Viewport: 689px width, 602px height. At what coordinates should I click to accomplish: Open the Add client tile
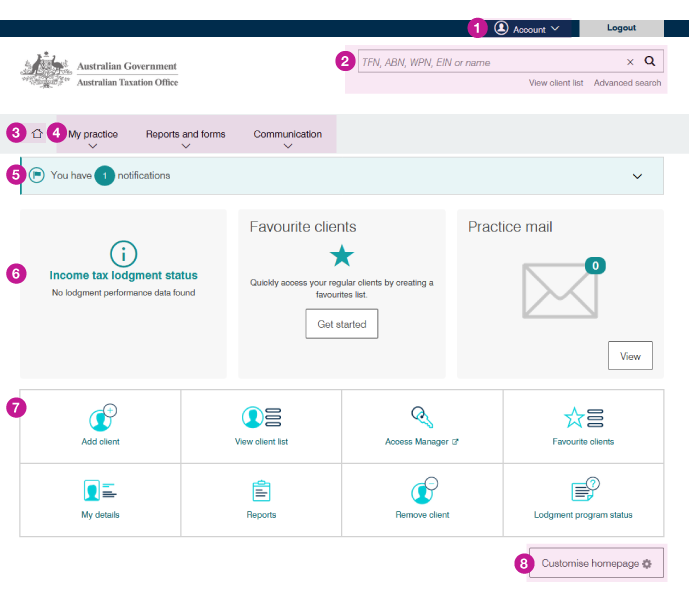pos(100,426)
